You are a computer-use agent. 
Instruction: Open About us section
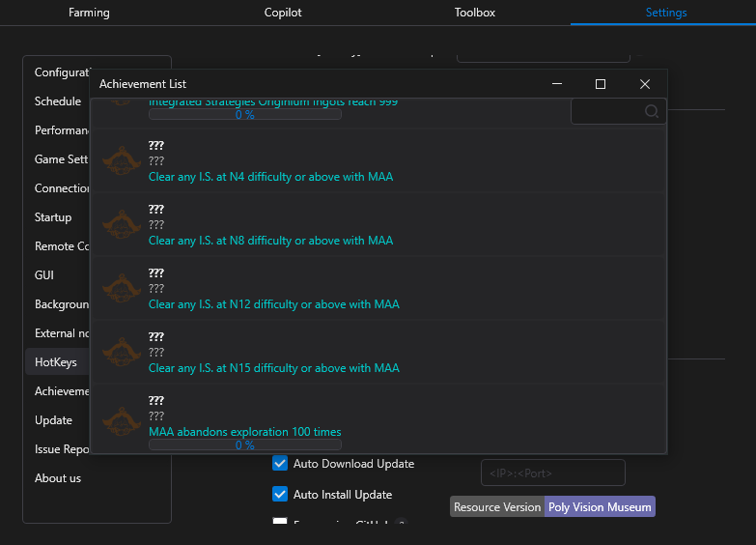tap(58, 478)
